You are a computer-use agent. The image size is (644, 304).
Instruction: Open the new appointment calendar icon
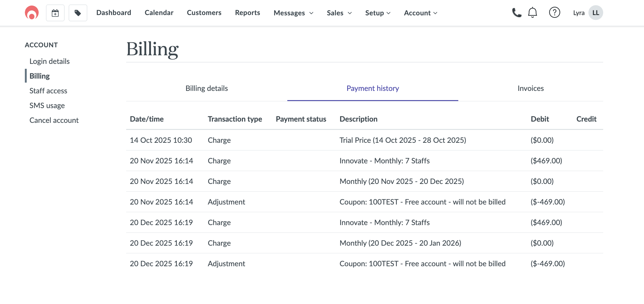(x=55, y=13)
